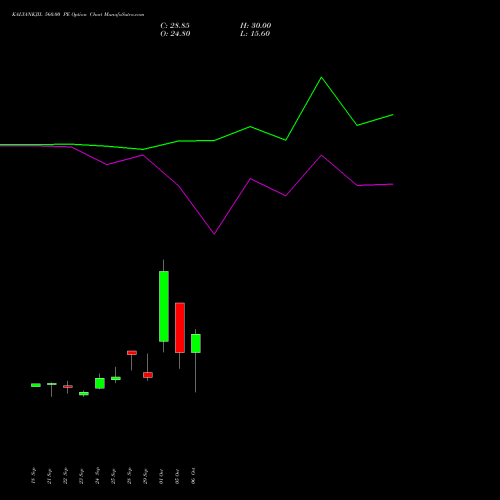The width and height of the screenshot is (500, 500).
Task: Click the highest peak of green line
Action: pyautogui.click(x=321, y=77)
